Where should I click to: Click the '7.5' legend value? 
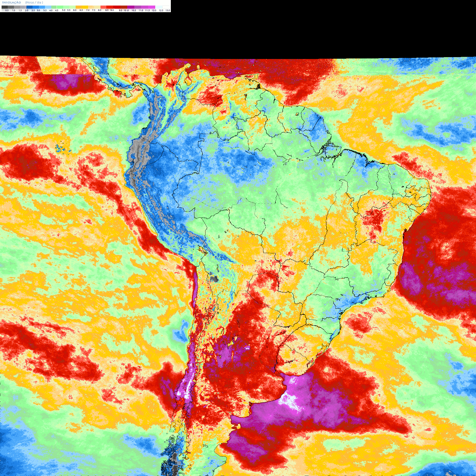pos(94,10)
